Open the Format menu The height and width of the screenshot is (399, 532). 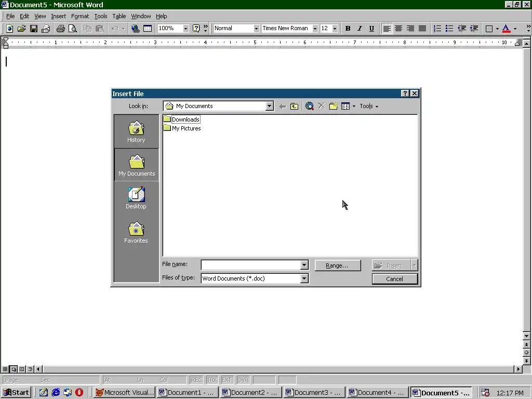tap(79, 16)
